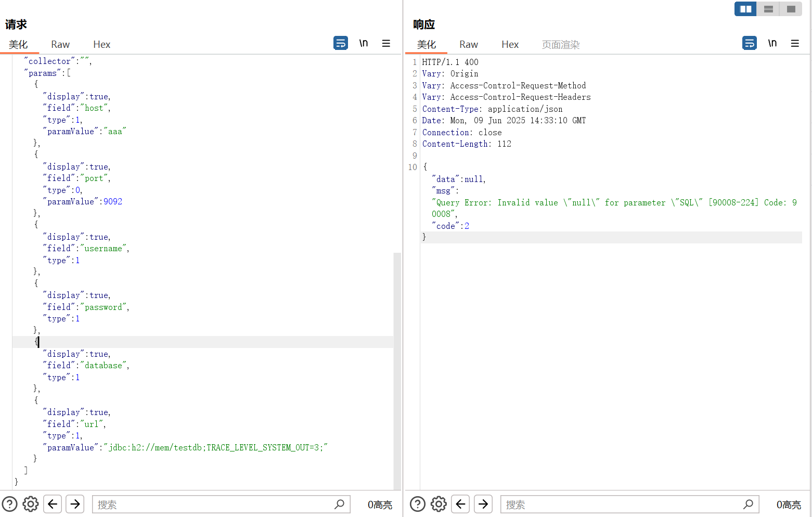Switch response view to Hex tab
This screenshot has width=812, height=517.
pos(510,45)
